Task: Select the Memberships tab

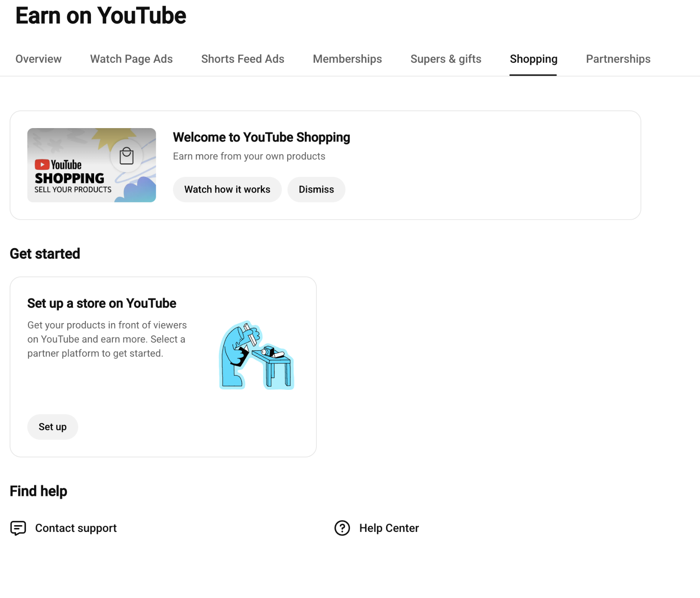Action: tap(347, 59)
